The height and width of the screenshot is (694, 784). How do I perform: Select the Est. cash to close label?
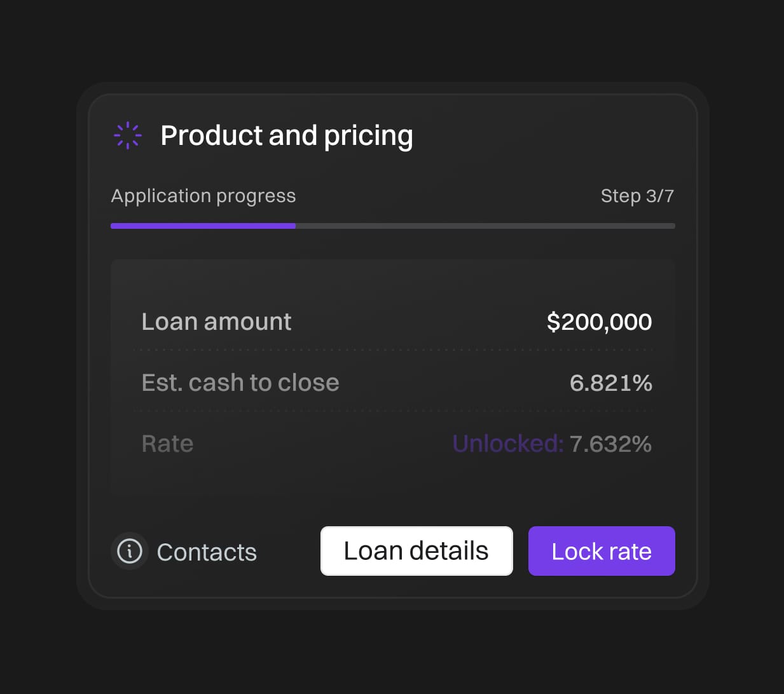point(240,383)
